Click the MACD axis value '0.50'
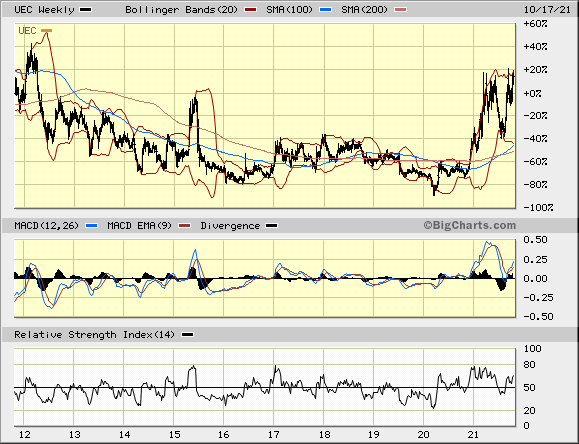Viewport: 579px width, 444px height. [x=535, y=240]
